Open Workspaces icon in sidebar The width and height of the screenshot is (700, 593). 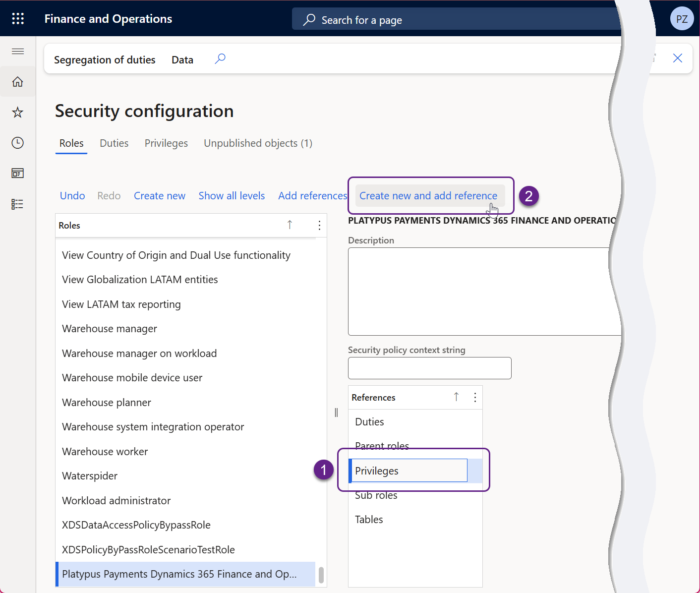[18, 174]
